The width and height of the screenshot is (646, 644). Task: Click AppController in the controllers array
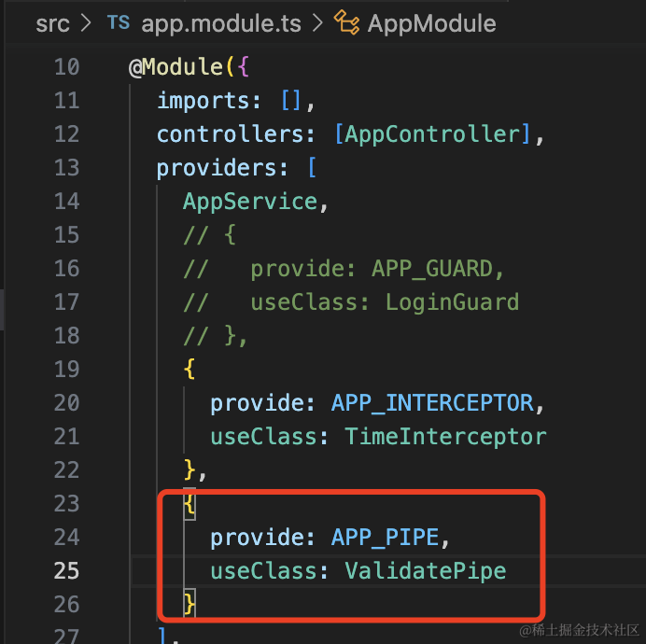pos(431,134)
